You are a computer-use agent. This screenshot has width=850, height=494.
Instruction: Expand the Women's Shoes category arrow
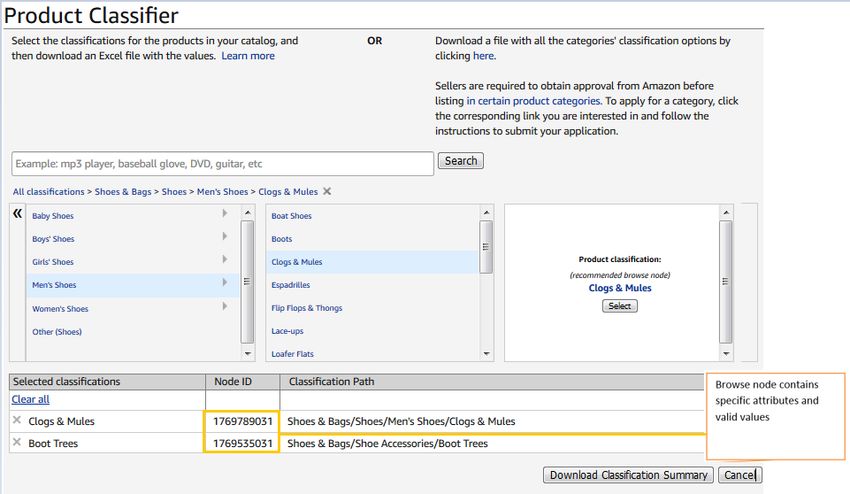[224, 306]
